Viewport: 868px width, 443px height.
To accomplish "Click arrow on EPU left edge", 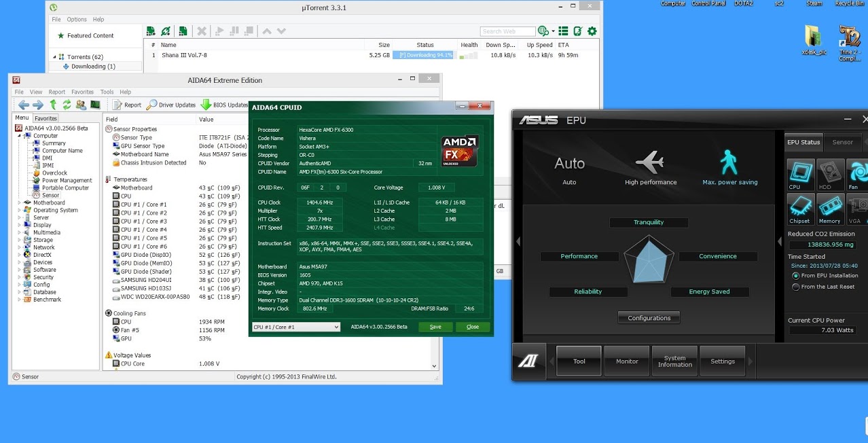I will [x=518, y=241].
